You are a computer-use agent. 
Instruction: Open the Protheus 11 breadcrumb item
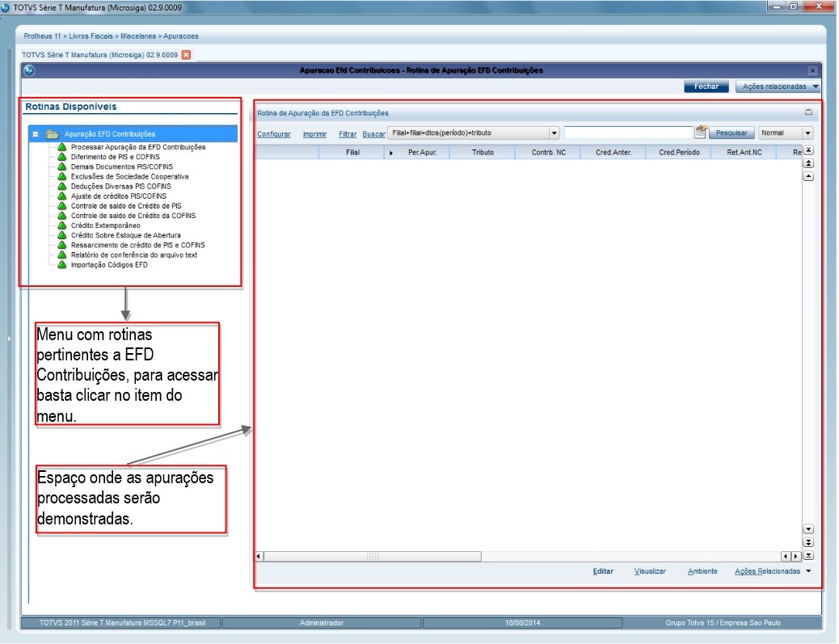click(x=42, y=36)
